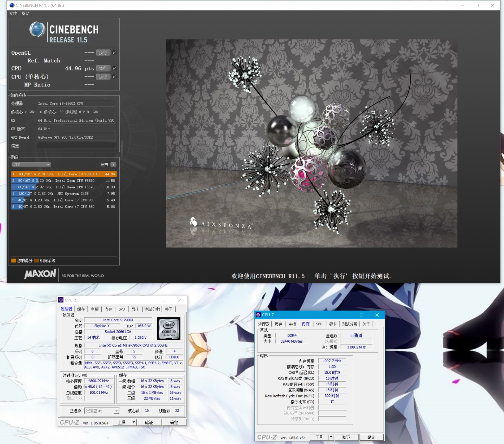Click the 核心电压 1.262 V value

[140, 337]
